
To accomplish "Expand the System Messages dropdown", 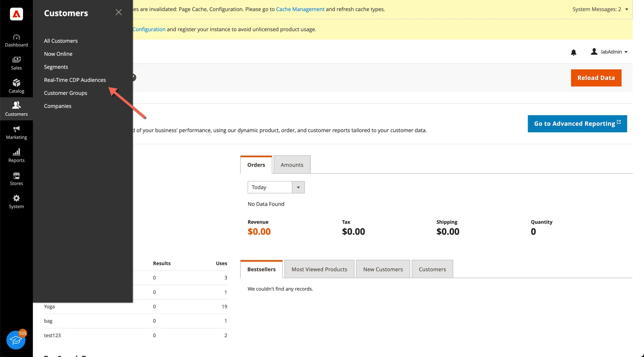I will coord(600,9).
